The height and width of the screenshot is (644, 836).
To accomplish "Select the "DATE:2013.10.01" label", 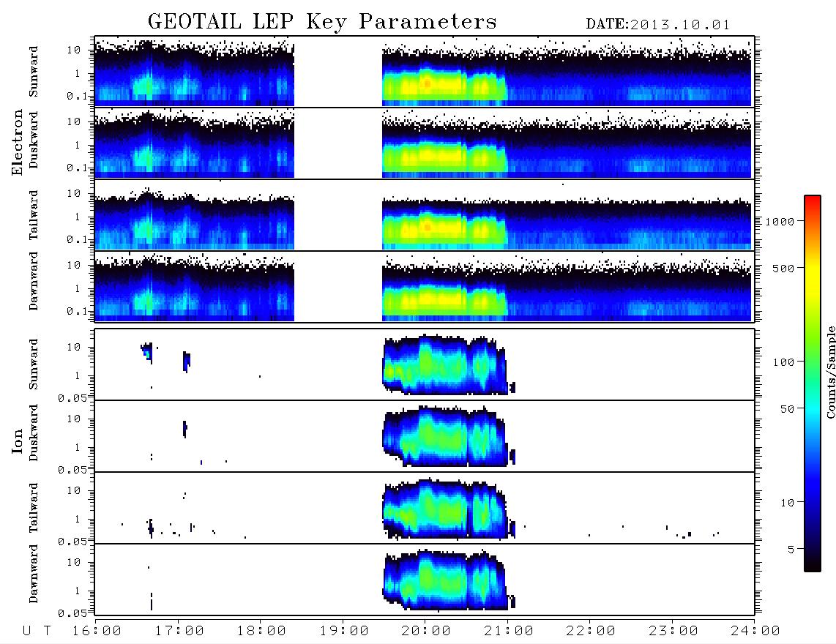I will [657, 25].
